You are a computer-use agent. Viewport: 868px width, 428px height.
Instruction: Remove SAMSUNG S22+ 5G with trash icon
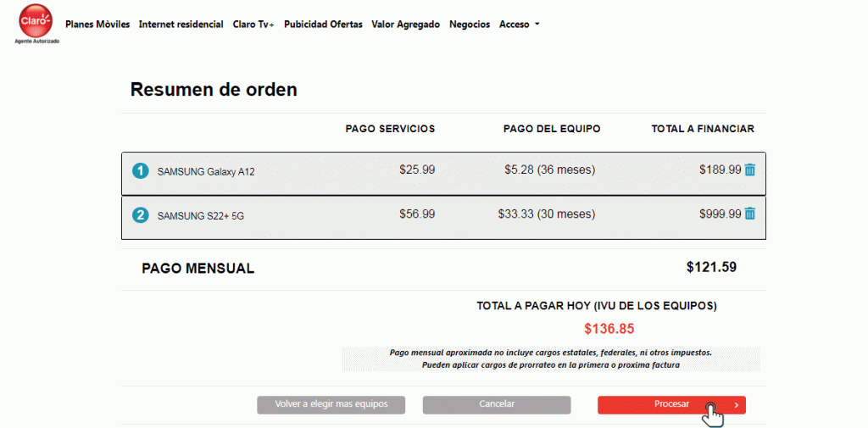[x=750, y=214]
